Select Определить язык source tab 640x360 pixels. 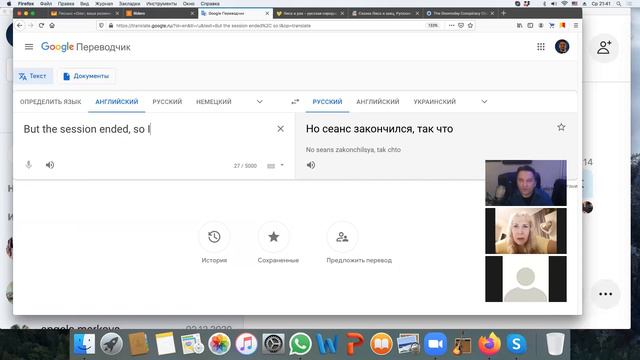coord(51,102)
